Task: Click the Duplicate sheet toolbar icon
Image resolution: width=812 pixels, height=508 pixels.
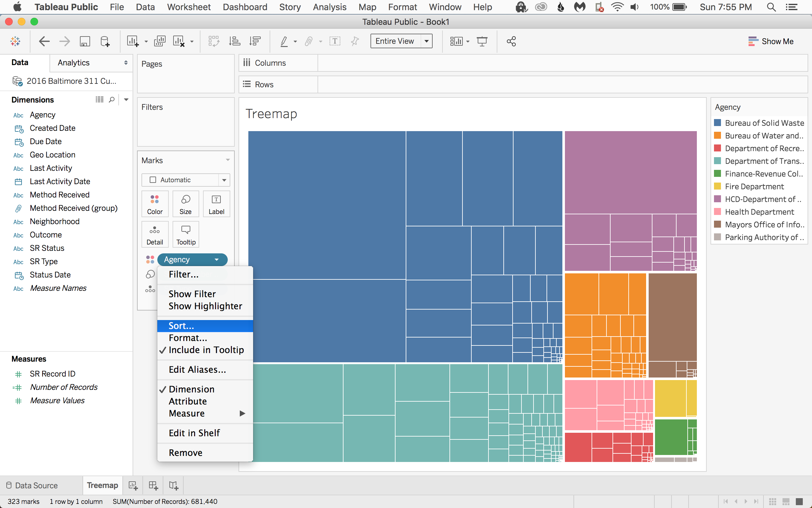Action: pos(160,41)
